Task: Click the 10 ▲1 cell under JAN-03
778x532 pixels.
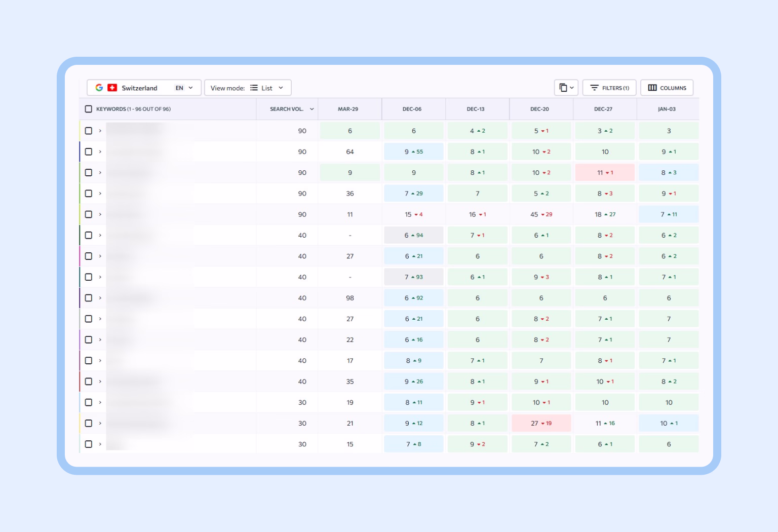Action: tap(669, 423)
